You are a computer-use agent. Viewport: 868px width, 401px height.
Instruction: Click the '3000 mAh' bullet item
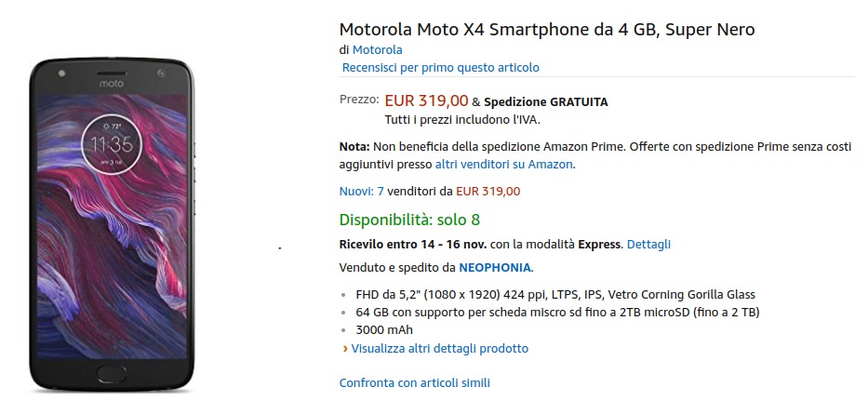(x=384, y=329)
